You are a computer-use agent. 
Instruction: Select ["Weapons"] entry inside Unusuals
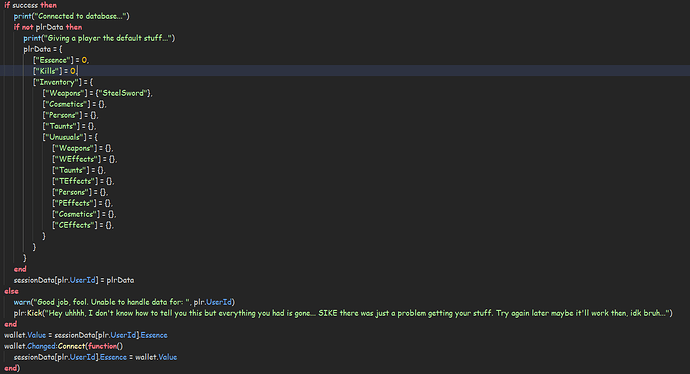(x=83, y=148)
